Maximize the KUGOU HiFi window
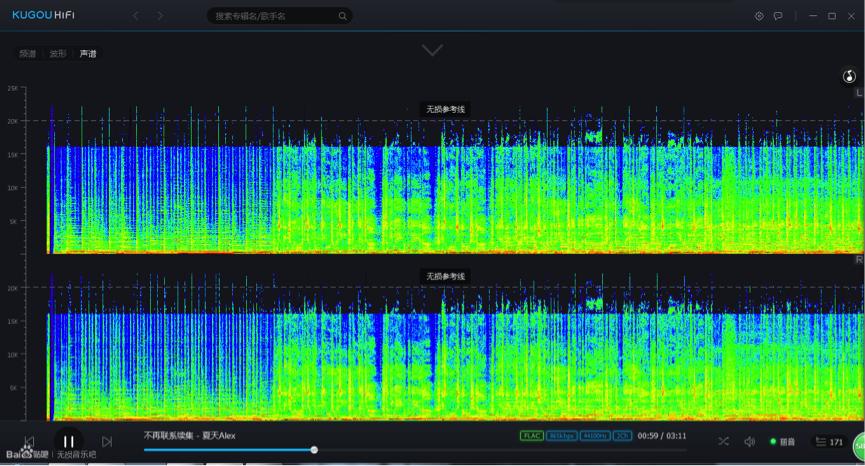Viewport: 865px width, 466px height. click(832, 16)
